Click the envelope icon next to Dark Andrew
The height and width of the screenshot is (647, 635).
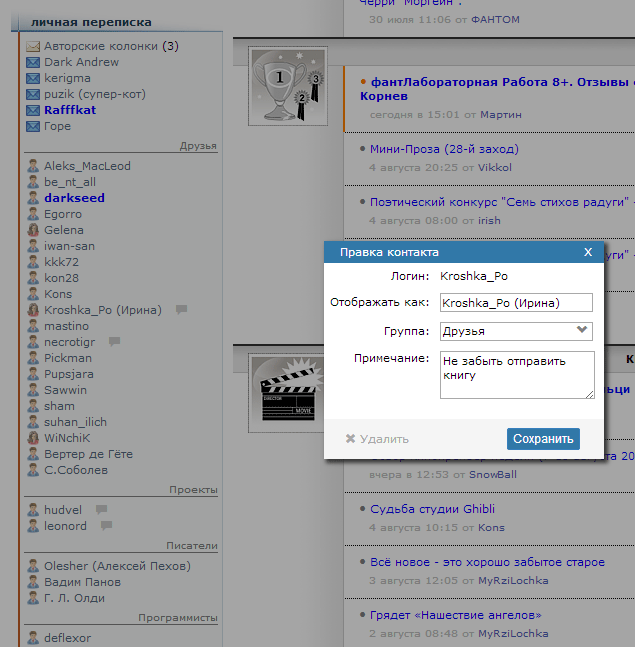(33, 62)
